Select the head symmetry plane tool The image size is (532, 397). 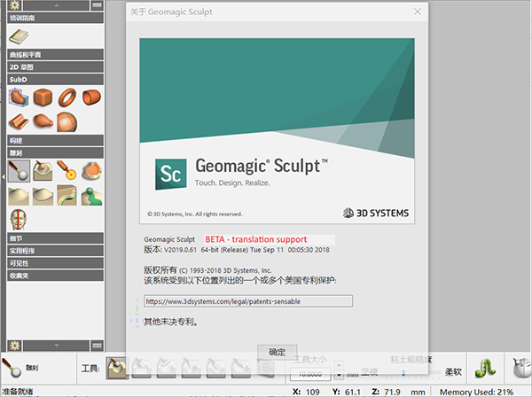click(19, 220)
